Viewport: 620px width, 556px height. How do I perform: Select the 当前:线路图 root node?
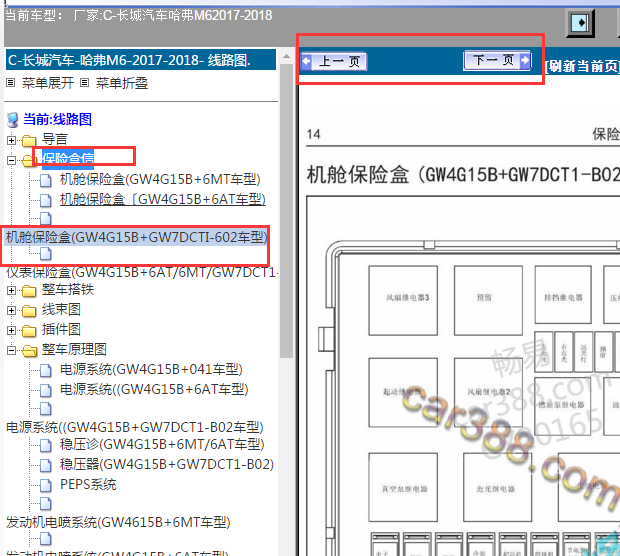tap(57, 119)
